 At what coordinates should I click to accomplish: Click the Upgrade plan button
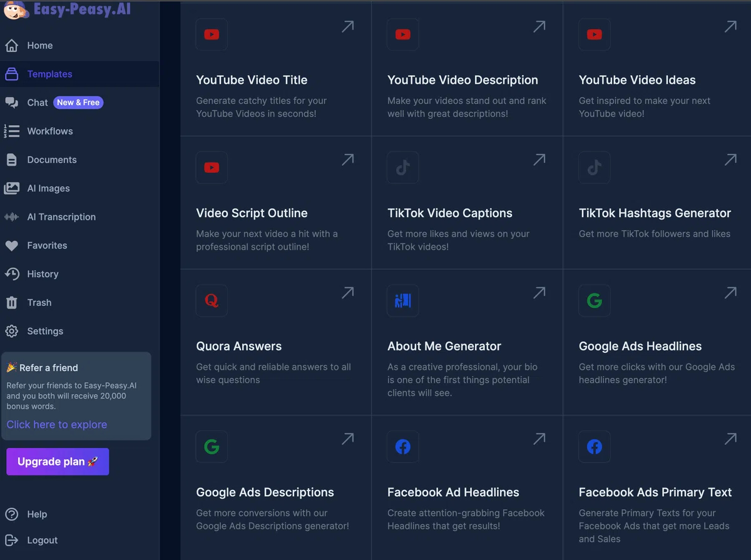pyautogui.click(x=58, y=462)
